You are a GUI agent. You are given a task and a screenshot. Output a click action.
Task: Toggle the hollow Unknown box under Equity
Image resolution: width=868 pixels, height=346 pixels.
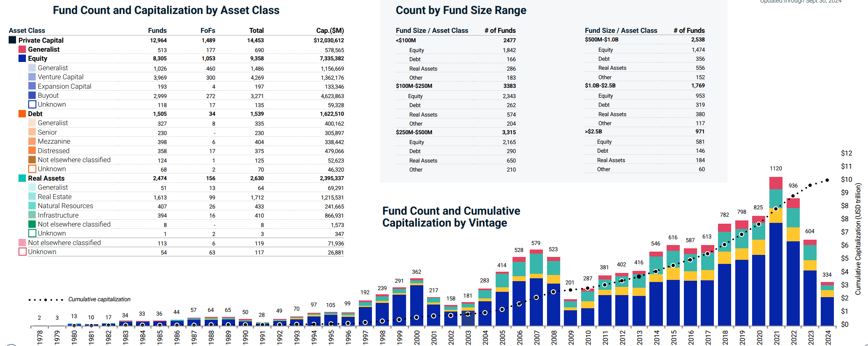click(32, 105)
